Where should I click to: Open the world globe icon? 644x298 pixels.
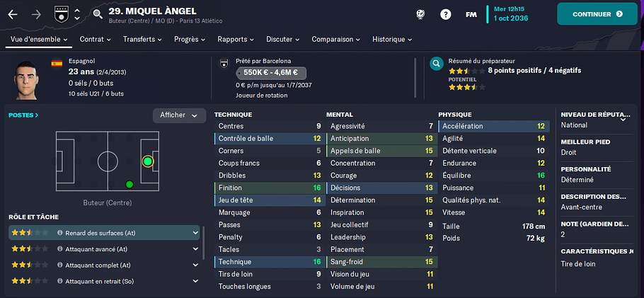420,14
